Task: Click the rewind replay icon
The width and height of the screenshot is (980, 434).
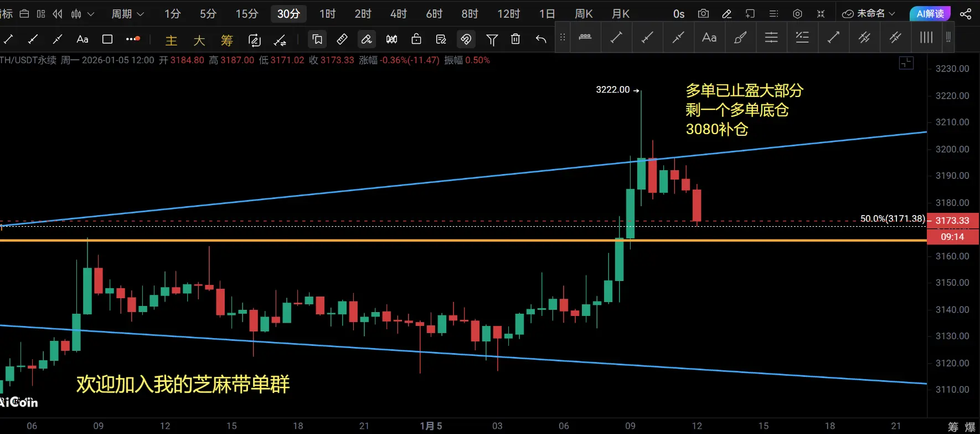Action: pos(58,14)
